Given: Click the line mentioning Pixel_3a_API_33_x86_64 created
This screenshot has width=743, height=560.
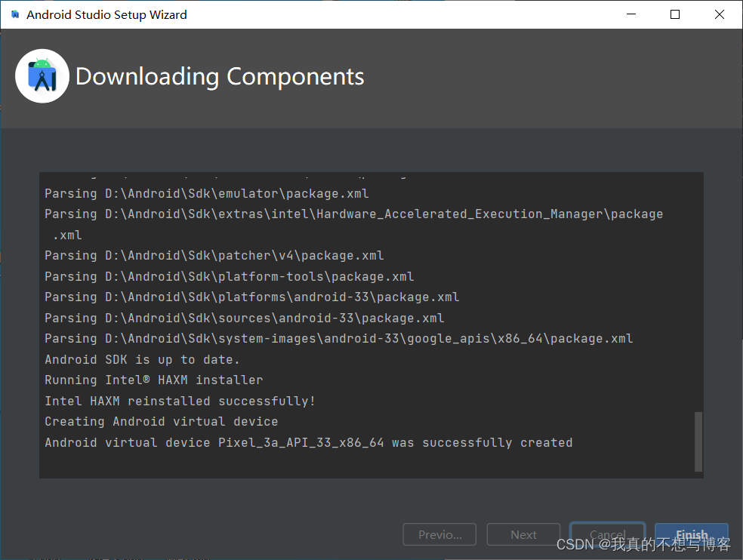Looking at the screenshot, I should [309, 442].
